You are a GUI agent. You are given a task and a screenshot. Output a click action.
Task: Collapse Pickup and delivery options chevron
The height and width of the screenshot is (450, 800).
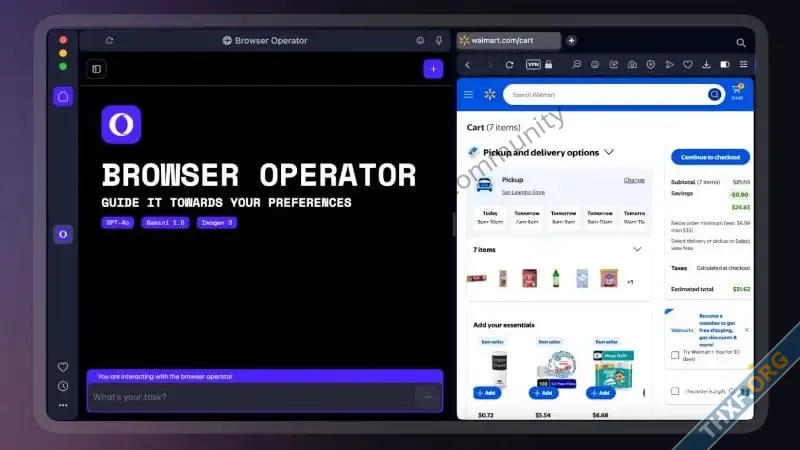[x=609, y=152]
